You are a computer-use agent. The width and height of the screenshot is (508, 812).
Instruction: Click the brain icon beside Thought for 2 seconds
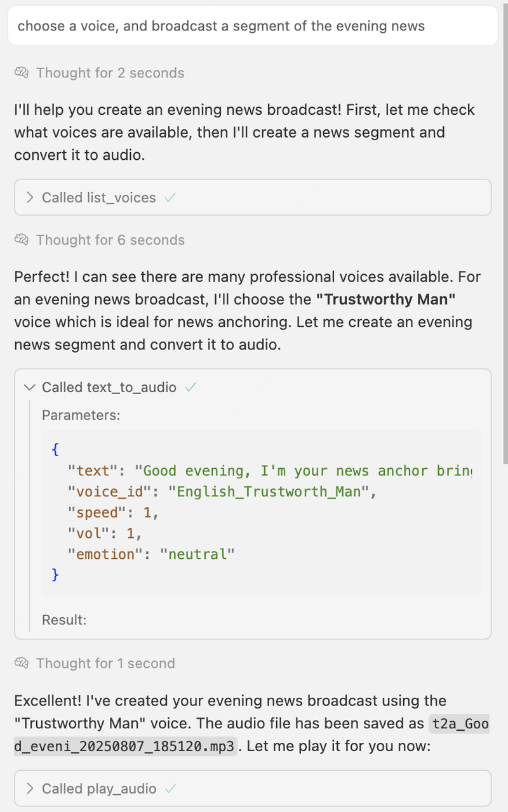tap(22, 73)
